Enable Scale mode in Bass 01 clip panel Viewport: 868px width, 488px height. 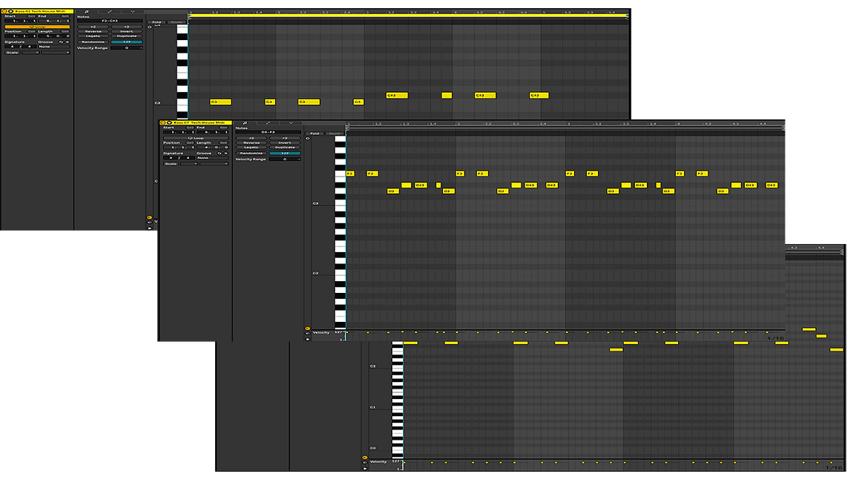pyautogui.click(x=12, y=53)
